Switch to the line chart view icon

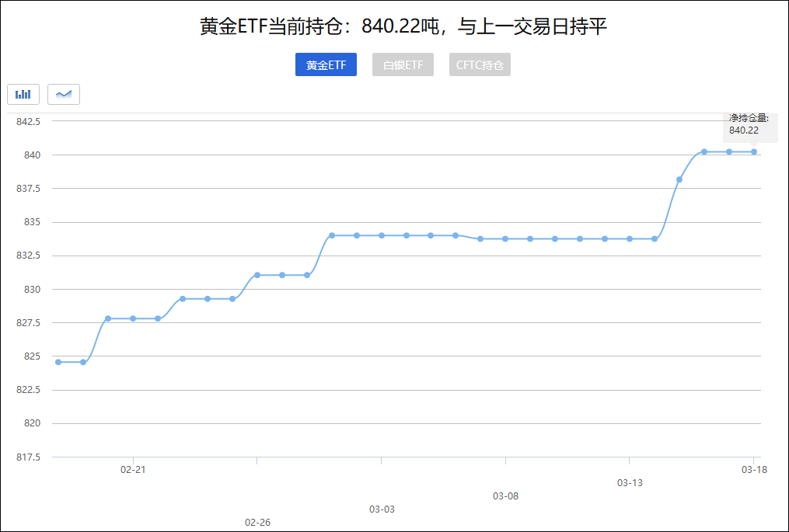click(64, 94)
